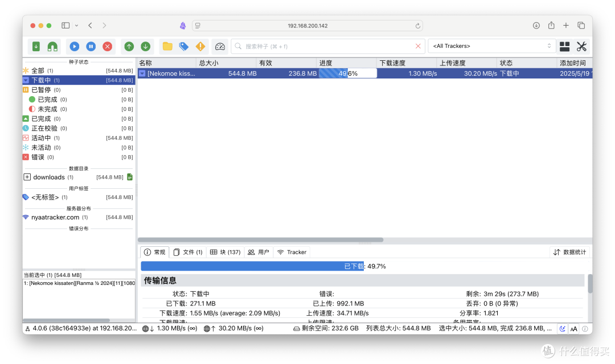The image size is (615, 364).
Task: Show Safari tab overview
Action: click(x=581, y=26)
